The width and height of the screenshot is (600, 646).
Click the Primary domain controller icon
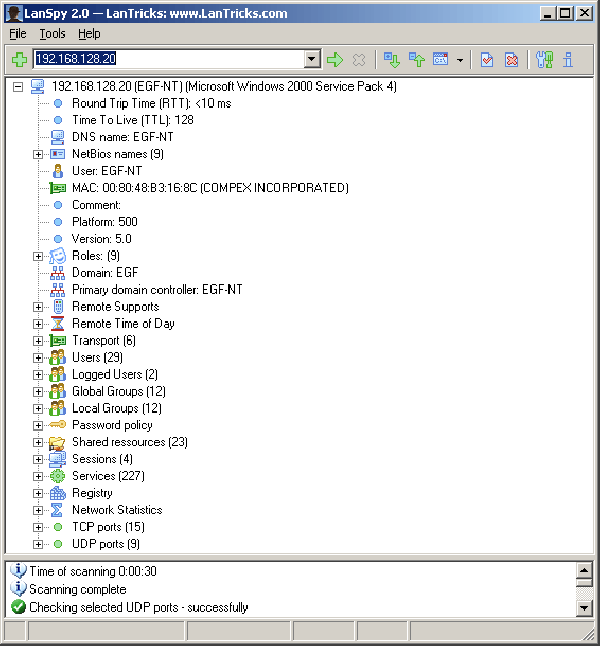click(58, 290)
